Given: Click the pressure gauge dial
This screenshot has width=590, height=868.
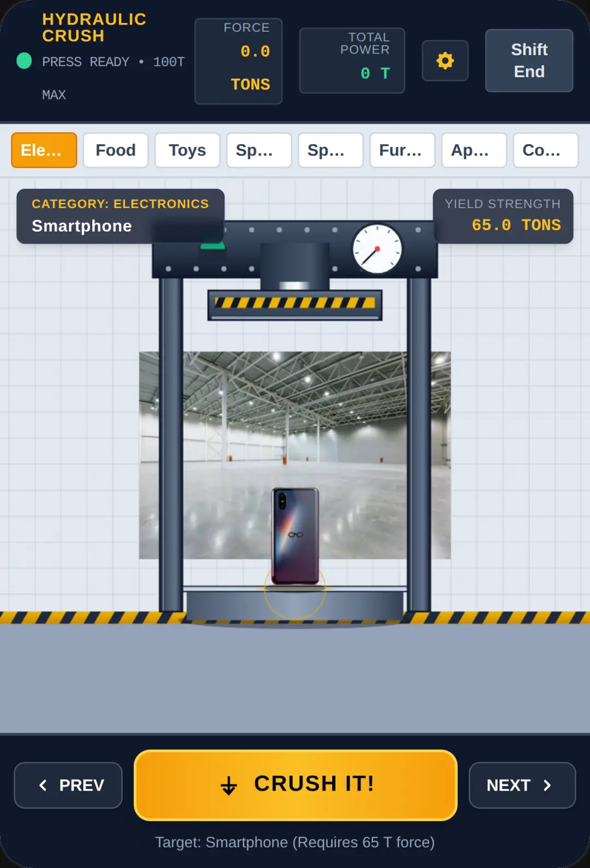Looking at the screenshot, I should click(x=377, y=249).
